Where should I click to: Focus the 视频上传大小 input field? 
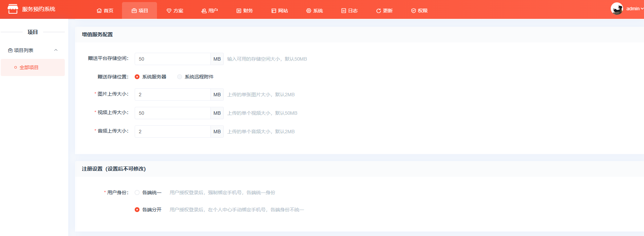point(172,113)
